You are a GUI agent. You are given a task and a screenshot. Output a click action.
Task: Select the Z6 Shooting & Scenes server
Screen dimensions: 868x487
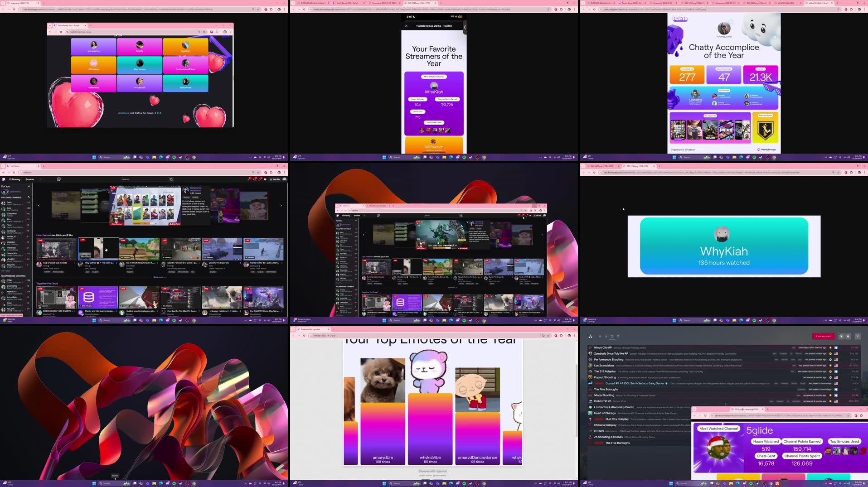[639, 437]
